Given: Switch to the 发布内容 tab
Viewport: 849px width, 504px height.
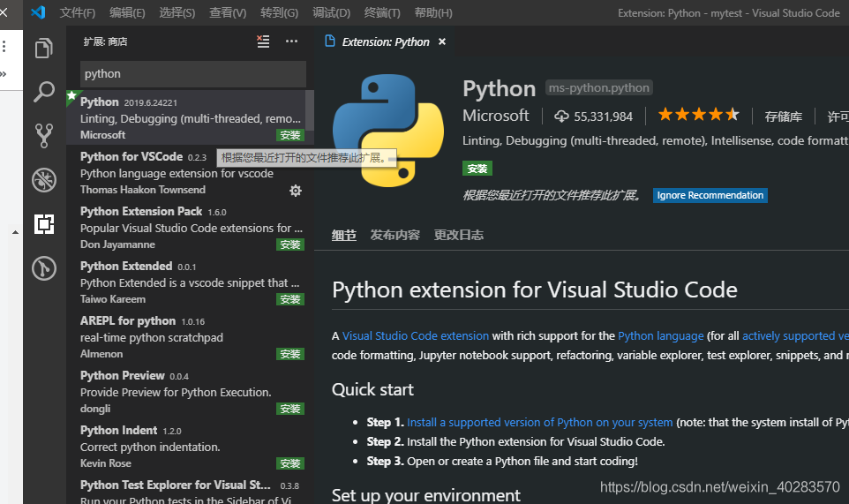Looking at the screenshot, I should coord(394,236).
